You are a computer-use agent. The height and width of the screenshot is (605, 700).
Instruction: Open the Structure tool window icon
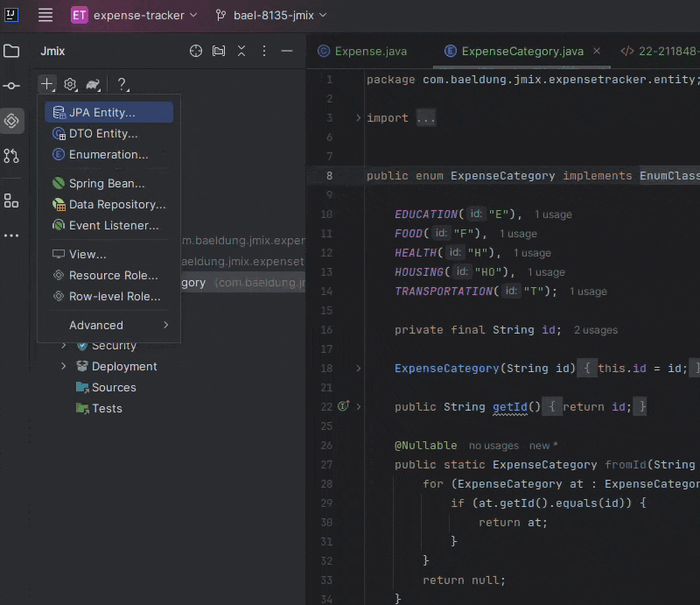[11, 200]
